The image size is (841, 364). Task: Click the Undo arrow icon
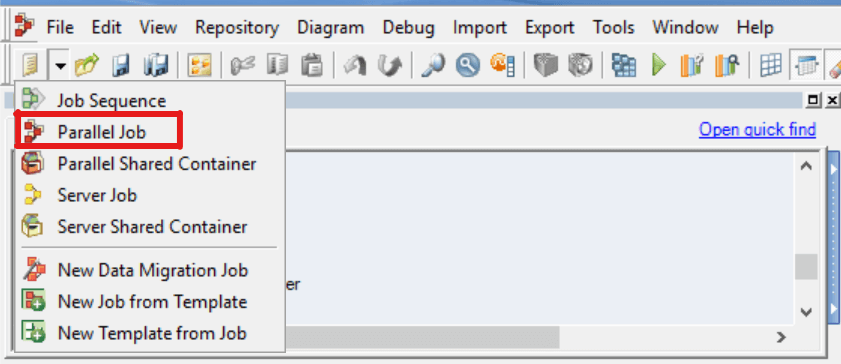tap(355, 66)
